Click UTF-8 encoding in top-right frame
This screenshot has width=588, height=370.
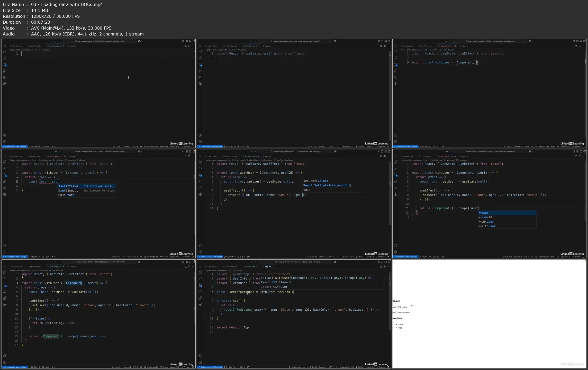click(x=527, y=147)
